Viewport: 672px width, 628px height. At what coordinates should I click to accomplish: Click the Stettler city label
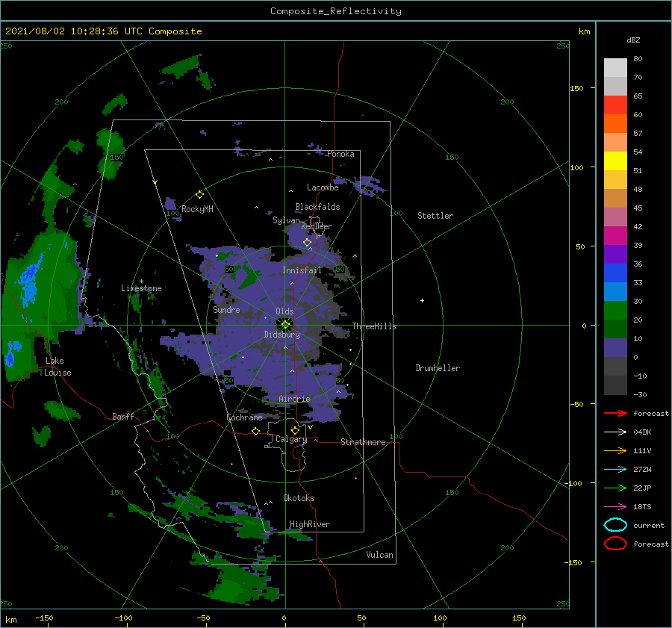435,216
